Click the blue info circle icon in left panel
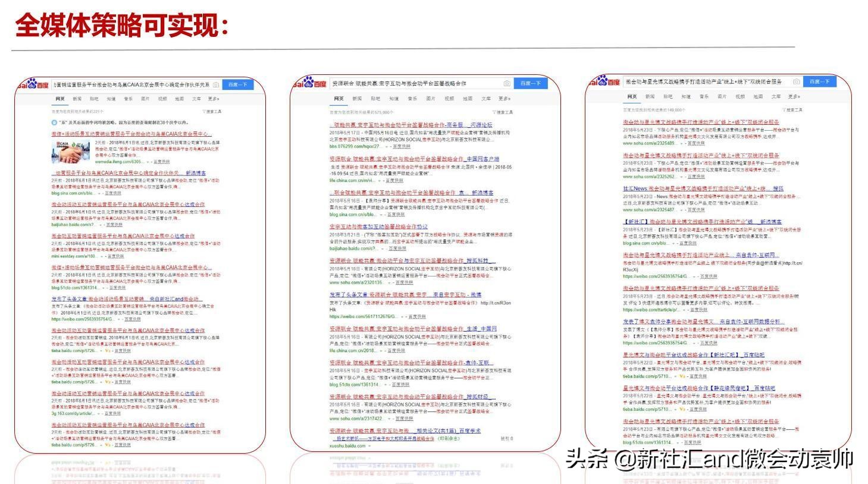 pyautogui.click(x=55, y=122)
